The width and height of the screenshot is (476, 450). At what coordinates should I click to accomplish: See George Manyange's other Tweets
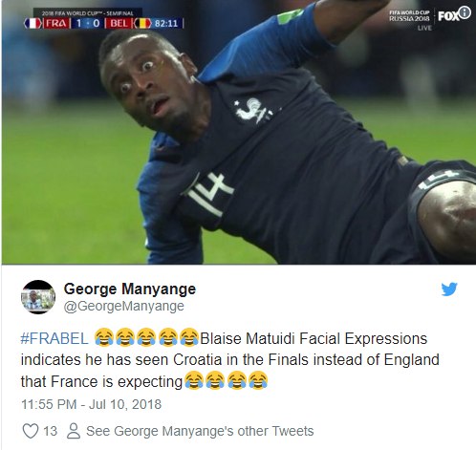200,431
